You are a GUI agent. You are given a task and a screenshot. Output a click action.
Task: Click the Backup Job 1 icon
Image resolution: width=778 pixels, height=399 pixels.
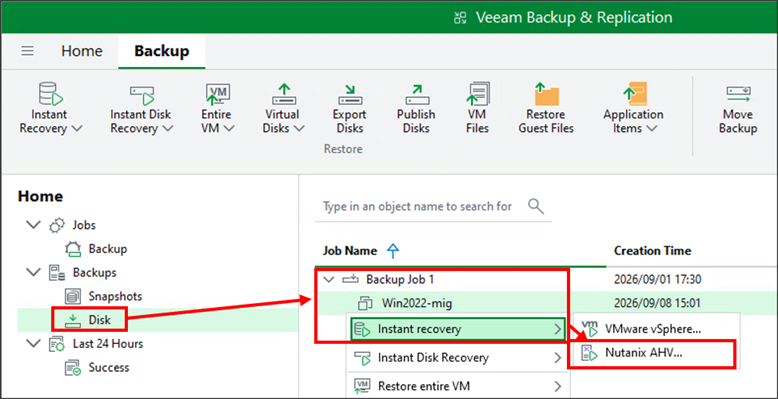click(x=350, y=279)
